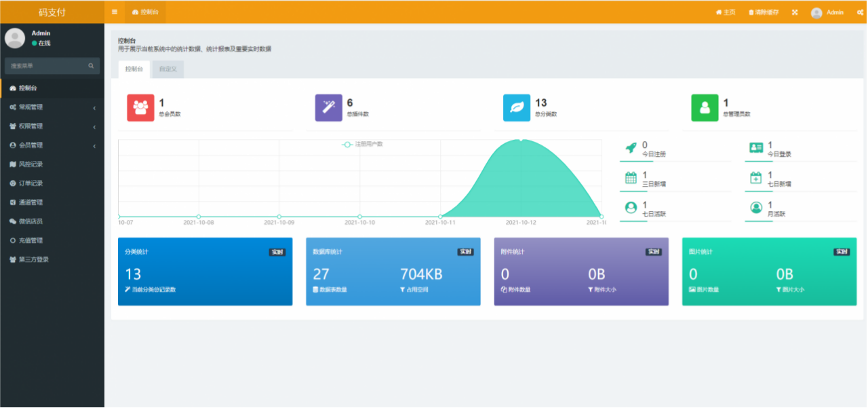Expand the 常规管理 sidebar menu
Screen dimensions: 868x408
(x=41, y=107)
